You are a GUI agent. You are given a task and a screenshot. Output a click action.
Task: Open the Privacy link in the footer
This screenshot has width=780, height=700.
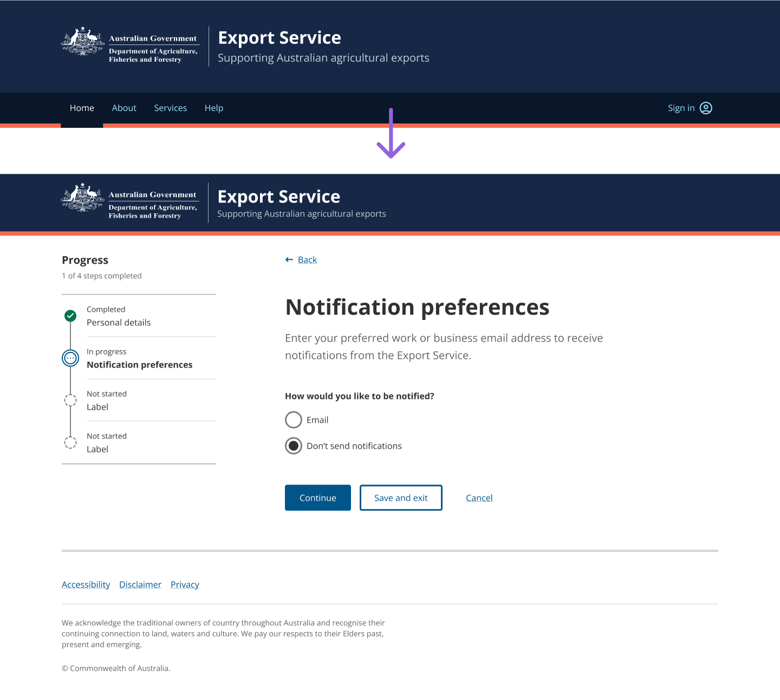click(185, 584)
